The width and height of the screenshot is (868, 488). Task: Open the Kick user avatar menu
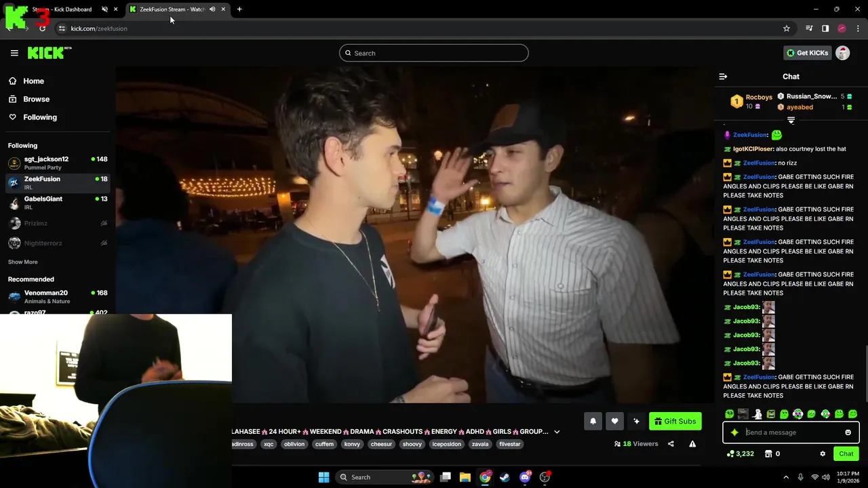842,53
